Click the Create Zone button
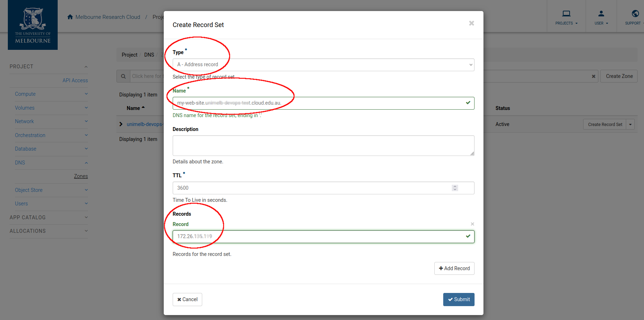The height and width of the screenshot is (320, 644). pos(619,76)
